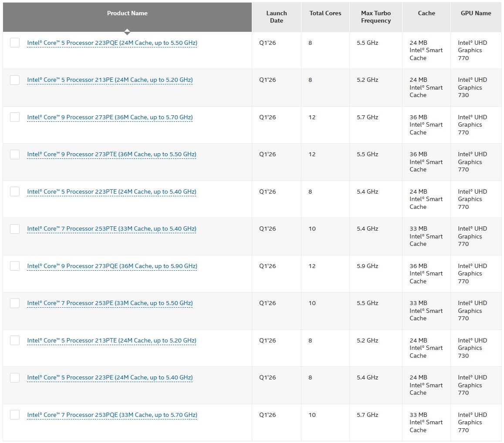
Task: Tick the Core 7 253PQE checkbox
Action: 15,415
